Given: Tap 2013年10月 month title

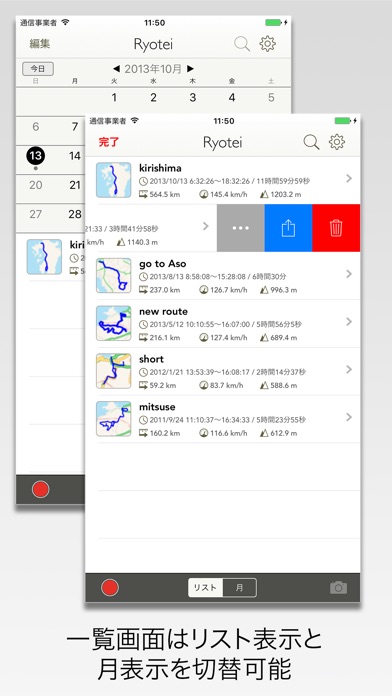Looking at the screenshot, I should (x=153, y=69).
